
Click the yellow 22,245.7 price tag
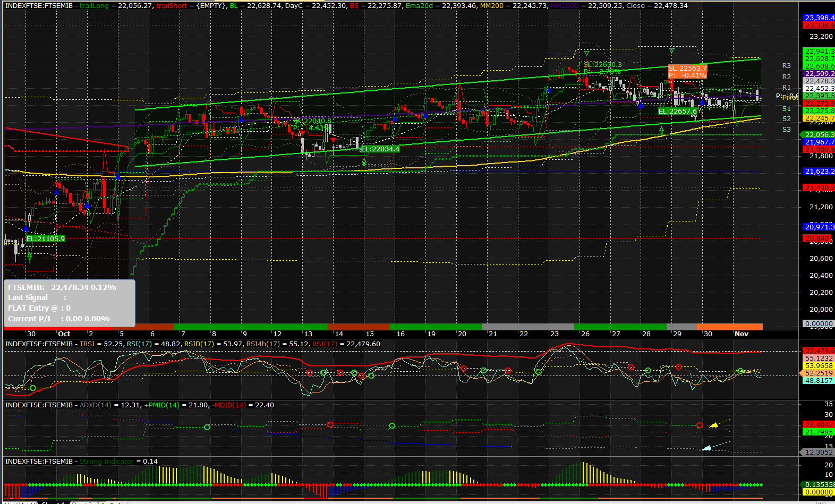tap(819, 118)
